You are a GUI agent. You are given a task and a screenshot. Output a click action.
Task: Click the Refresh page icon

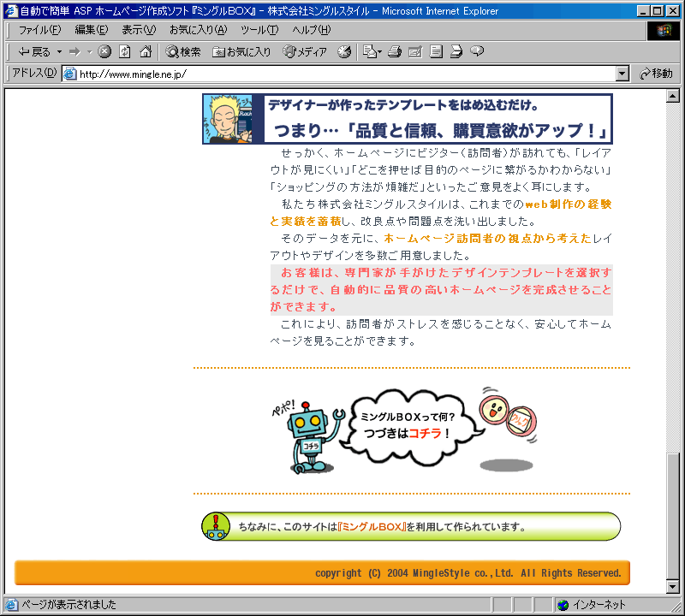point(125,52)
